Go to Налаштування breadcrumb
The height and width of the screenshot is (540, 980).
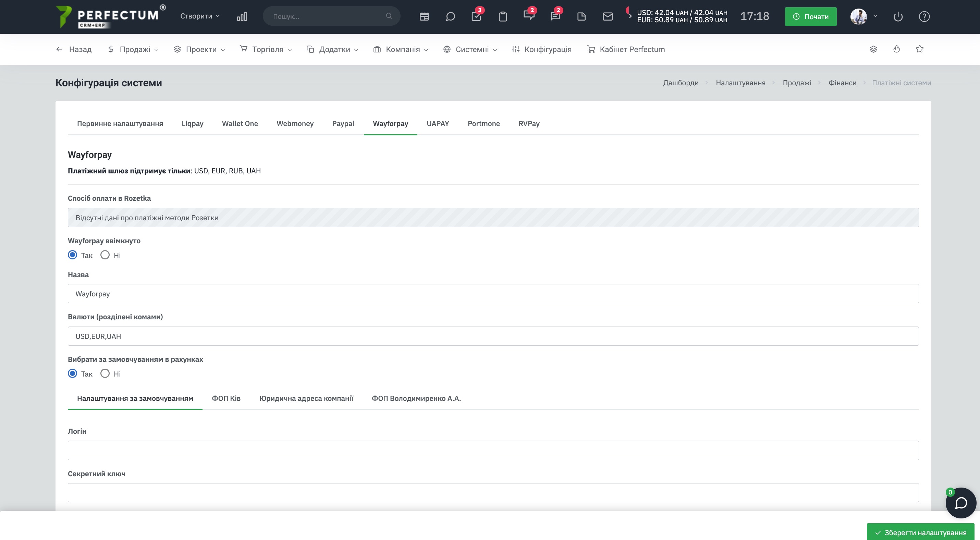740,83
